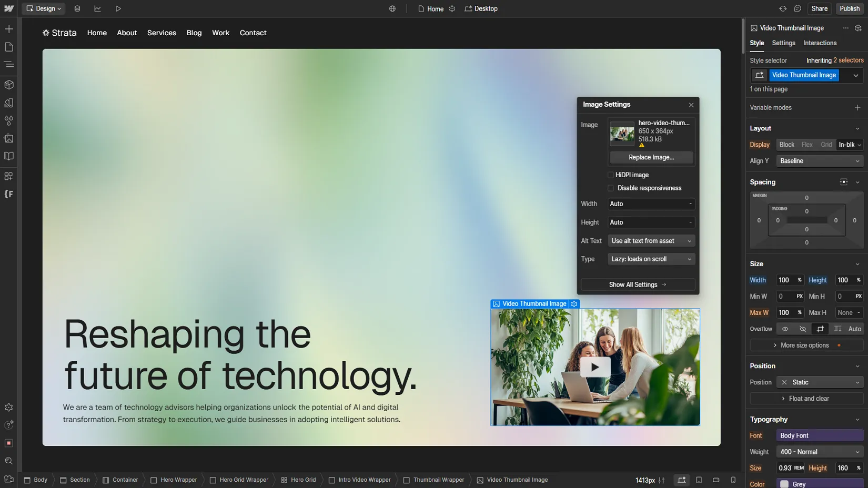868x488 pixels.
Task: Open the comments icon in top bar
Action: [798, 8]
